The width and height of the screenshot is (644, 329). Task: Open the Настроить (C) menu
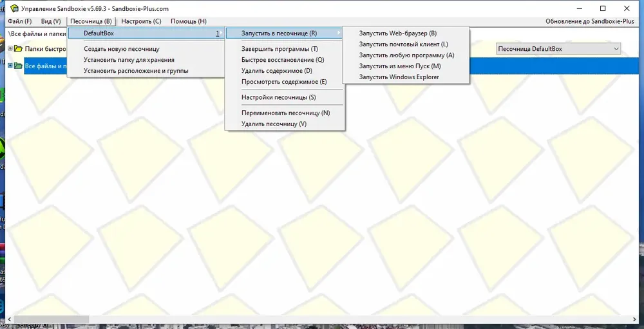coord(141,21)
